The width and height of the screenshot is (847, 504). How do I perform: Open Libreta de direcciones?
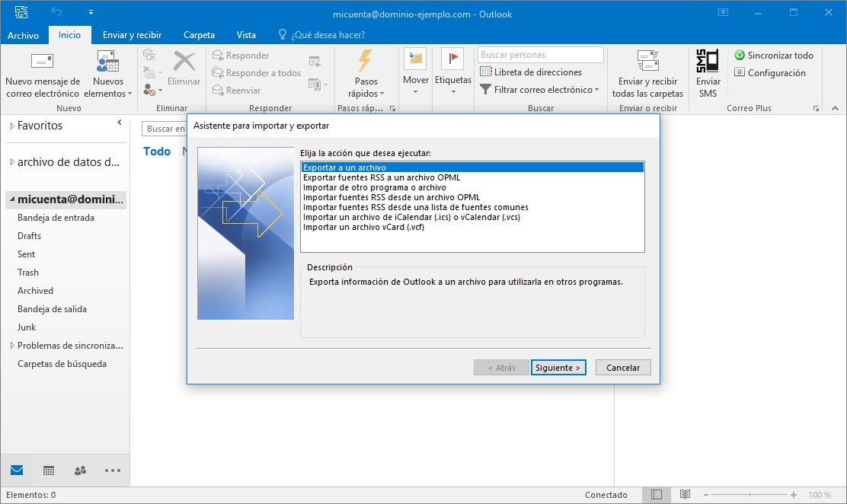tap(531, 72)
